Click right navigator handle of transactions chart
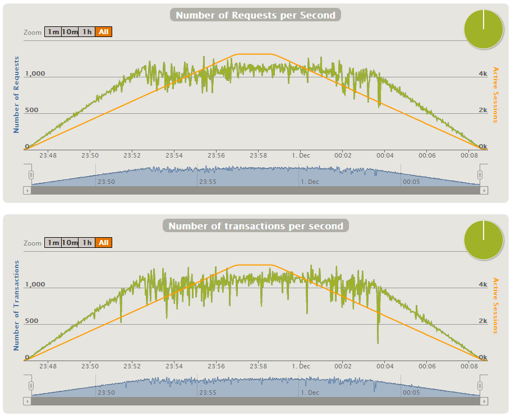 (x=480, y=386)
